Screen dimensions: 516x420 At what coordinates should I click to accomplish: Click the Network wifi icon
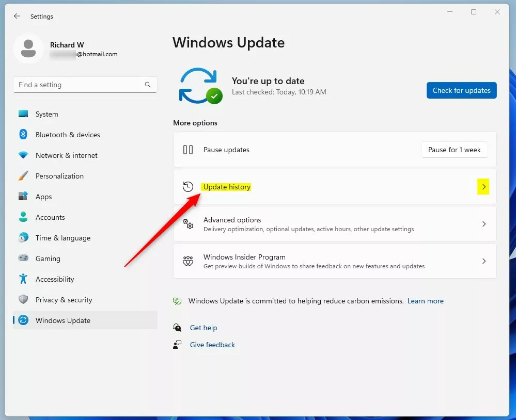tap(23, 155)
